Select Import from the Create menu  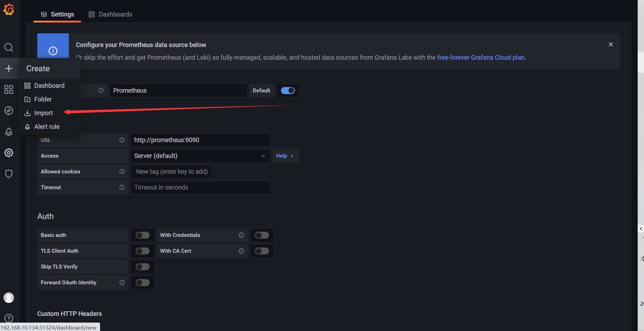coord(43,113)
